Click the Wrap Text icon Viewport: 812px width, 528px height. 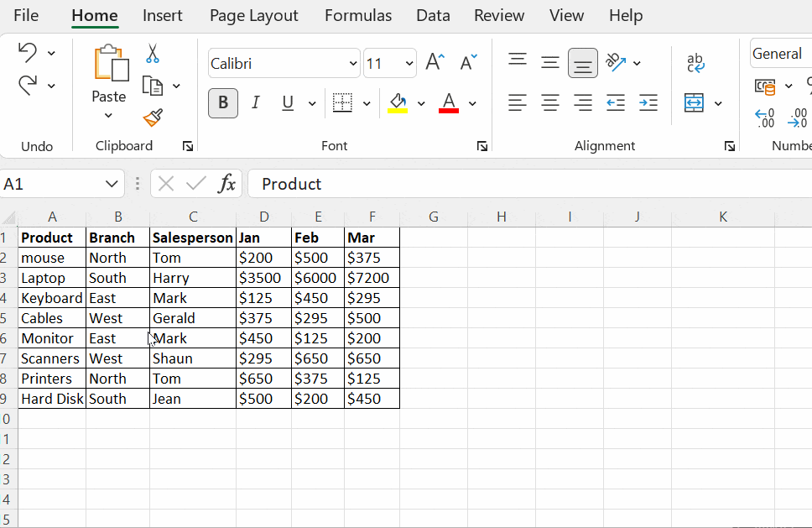tap(695, 63)
